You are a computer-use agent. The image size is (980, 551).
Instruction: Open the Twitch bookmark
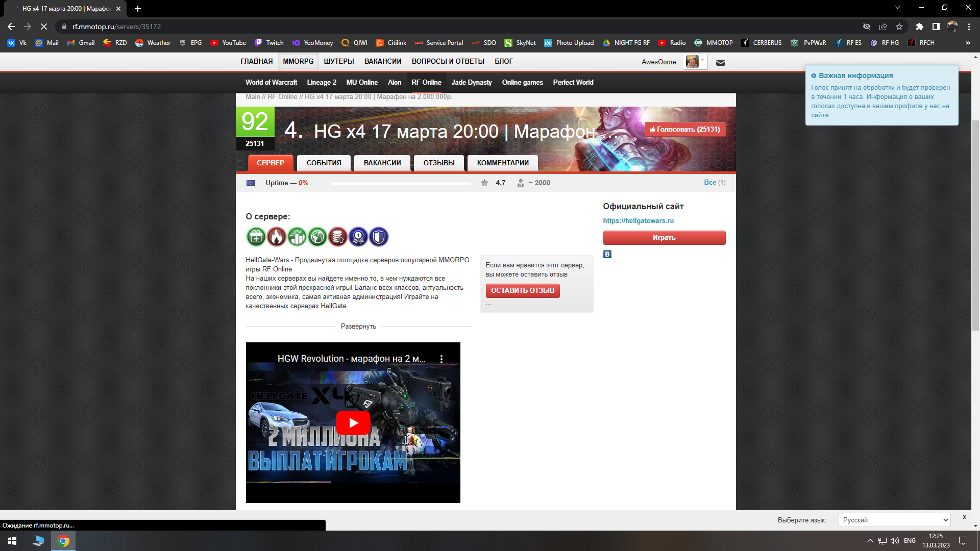(x=269, y=43)
